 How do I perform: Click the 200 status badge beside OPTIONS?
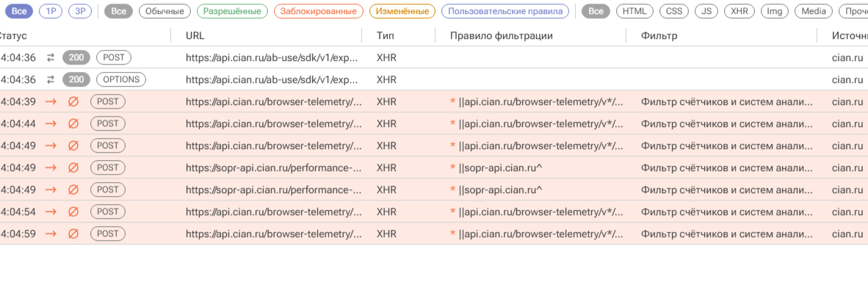pyautogui.click(x=76, y=79)
